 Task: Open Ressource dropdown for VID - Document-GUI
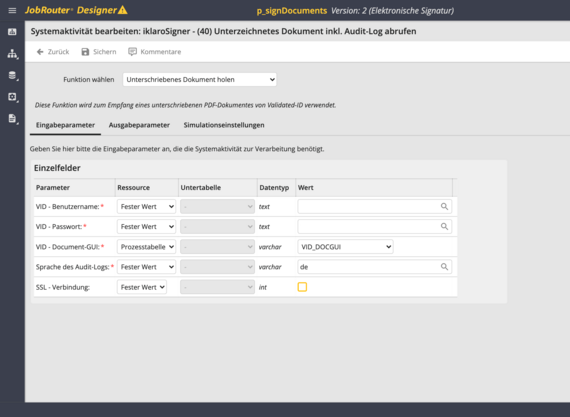(x=146, y=247)
